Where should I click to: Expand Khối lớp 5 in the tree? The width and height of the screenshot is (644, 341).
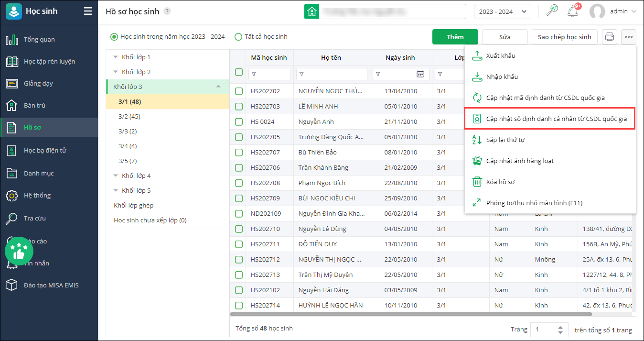[x=116, y=191]
